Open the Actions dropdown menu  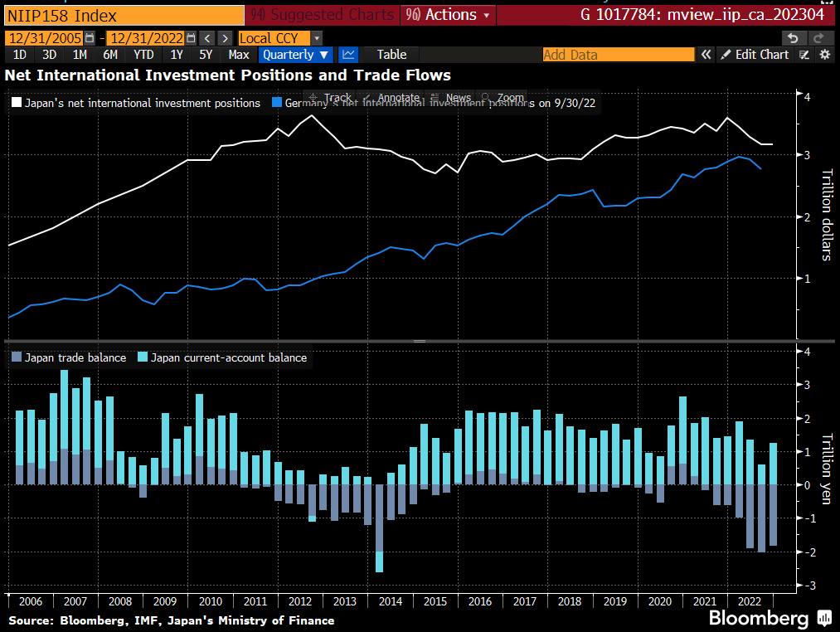tap(449, 15)
